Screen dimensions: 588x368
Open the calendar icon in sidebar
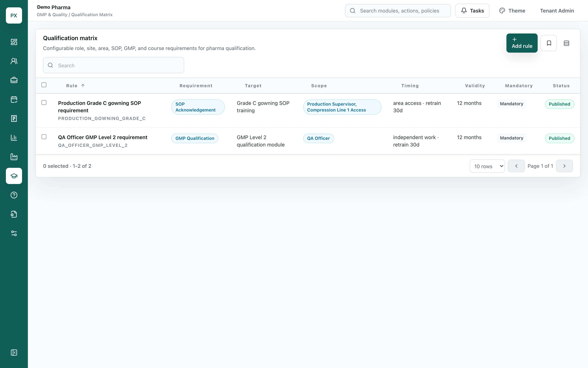click(x=14, y=99)
